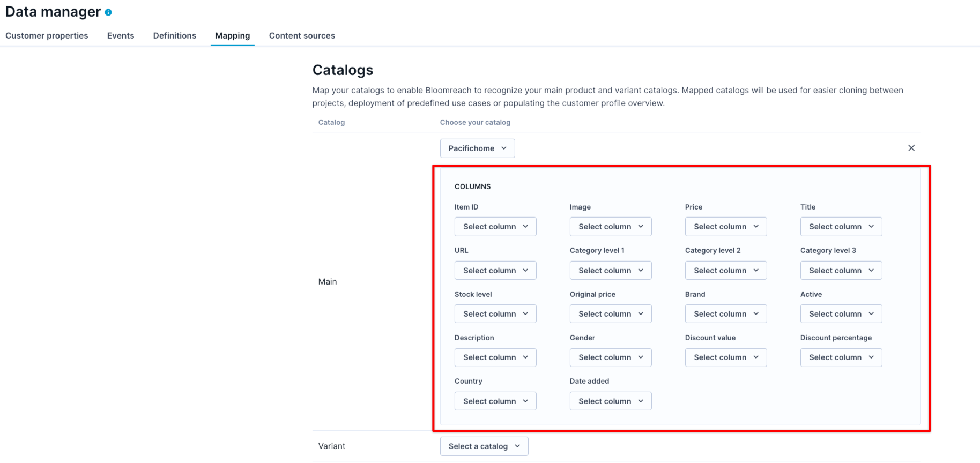Image resolution: width=980 pixels, height=463 pixels.
Task: Open the URL column selector
Action: pos(495,270)
